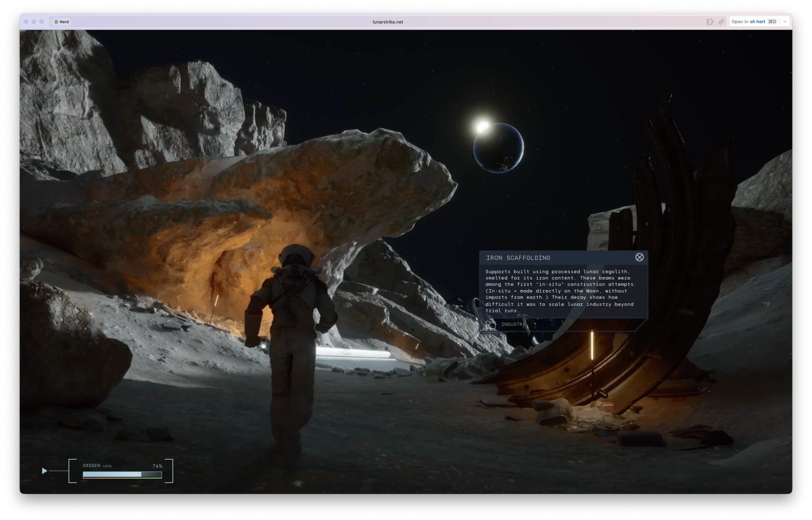The image size is (812, 520).
Task: Click the oxygen level progress bar
Action: point(122,475)
